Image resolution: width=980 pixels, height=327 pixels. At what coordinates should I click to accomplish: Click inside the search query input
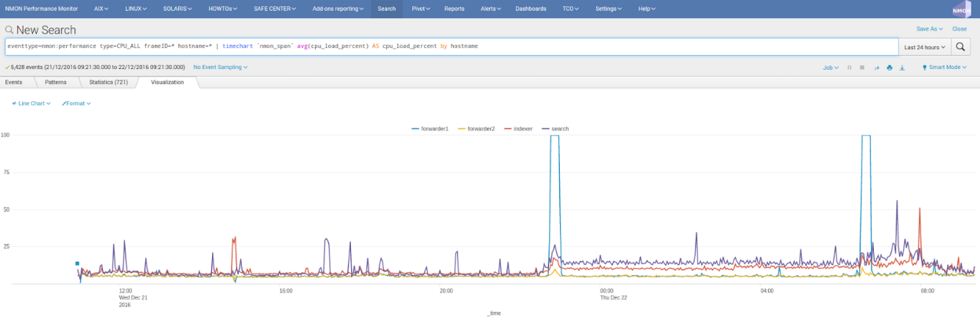click(448, 47)
